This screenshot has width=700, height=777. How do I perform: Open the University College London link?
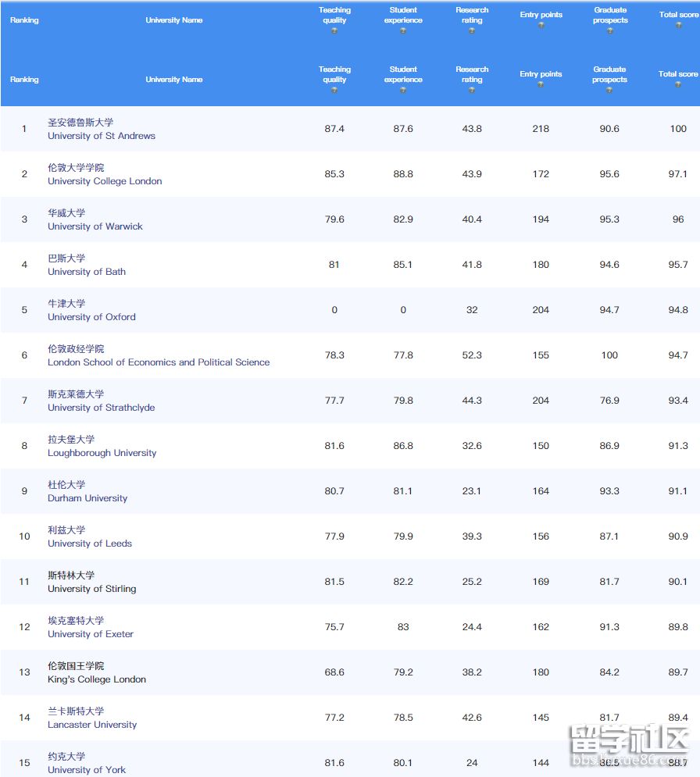pyautogui.click(x=105, y=181)
